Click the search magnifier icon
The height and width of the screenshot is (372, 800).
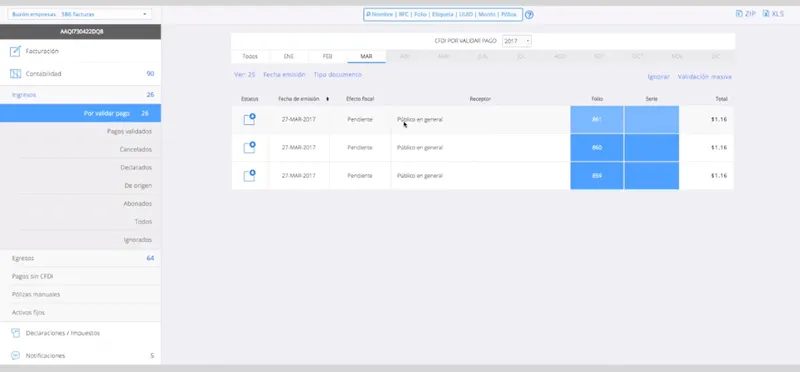pyautogui.click(x=368, y=14)
